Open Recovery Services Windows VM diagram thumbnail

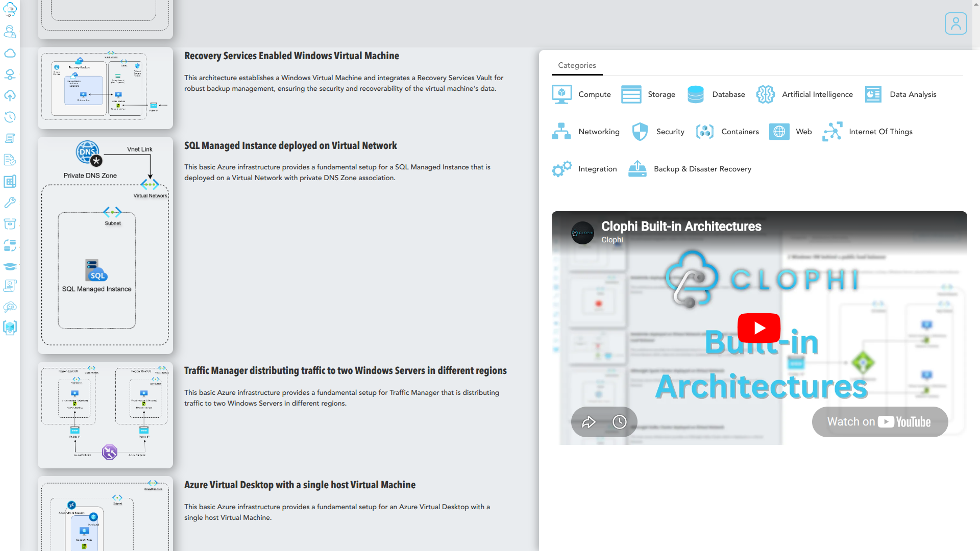coord(105,88)
